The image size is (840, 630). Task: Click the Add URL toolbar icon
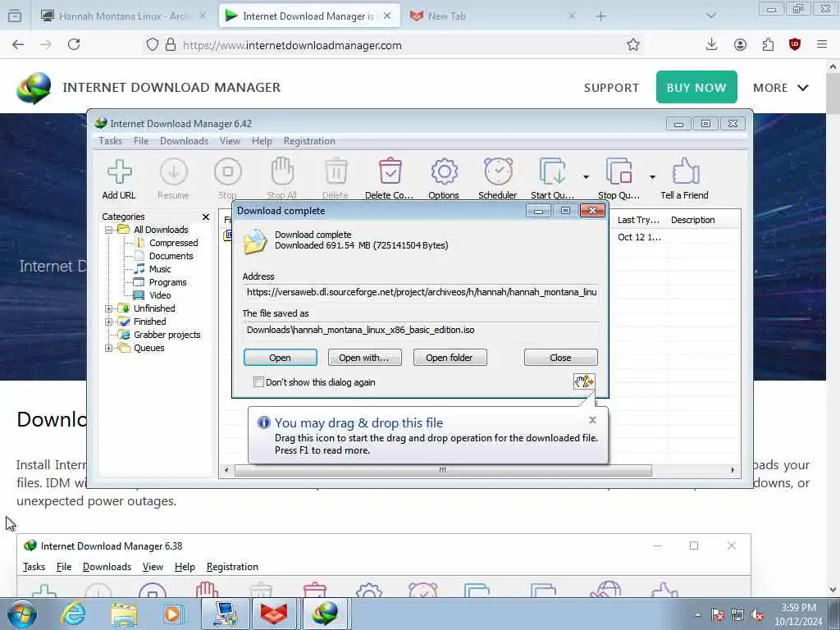119,179
